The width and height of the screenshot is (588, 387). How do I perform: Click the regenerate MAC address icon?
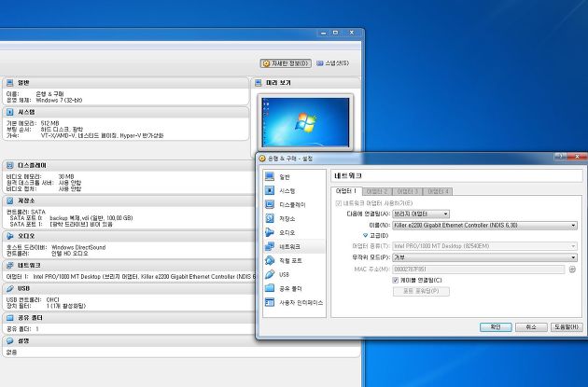tap(572, 269)
